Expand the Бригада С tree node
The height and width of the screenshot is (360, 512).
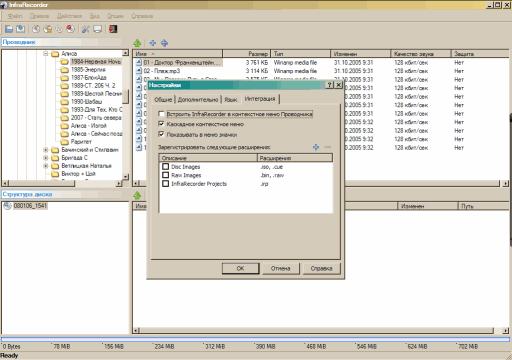click(x=46, y=158)
